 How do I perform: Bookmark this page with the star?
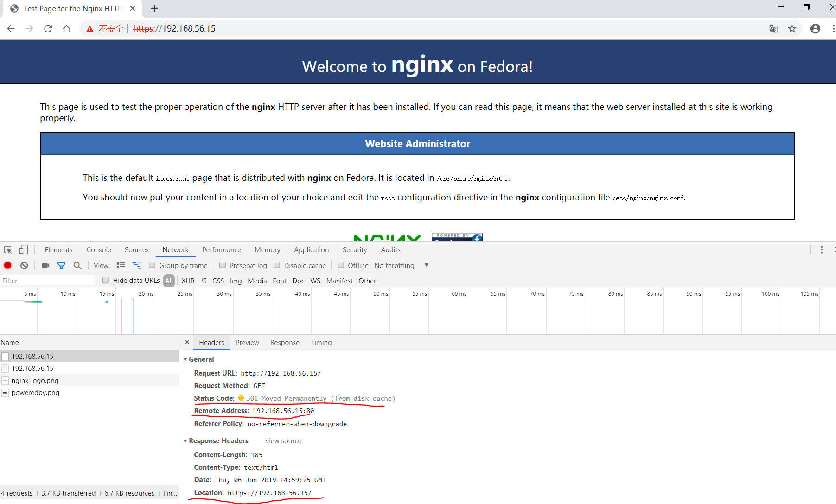[792, 29]
